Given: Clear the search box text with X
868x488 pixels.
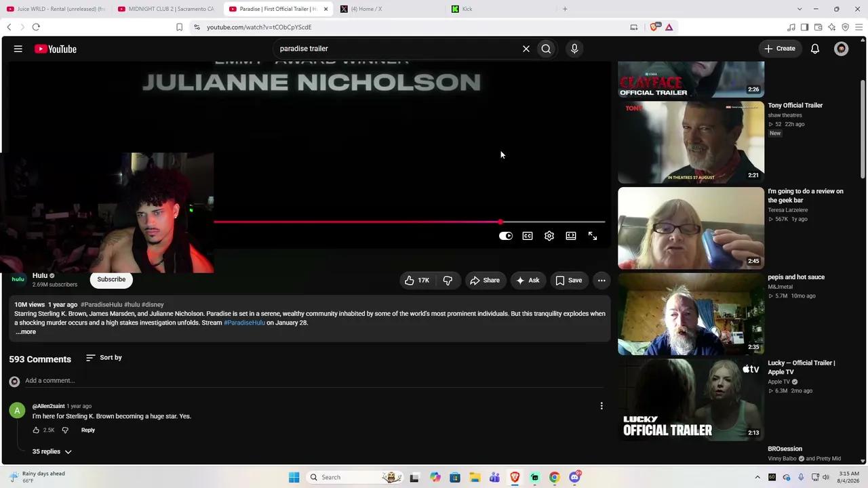Looking at the screenshot, I should pos(526,49).
